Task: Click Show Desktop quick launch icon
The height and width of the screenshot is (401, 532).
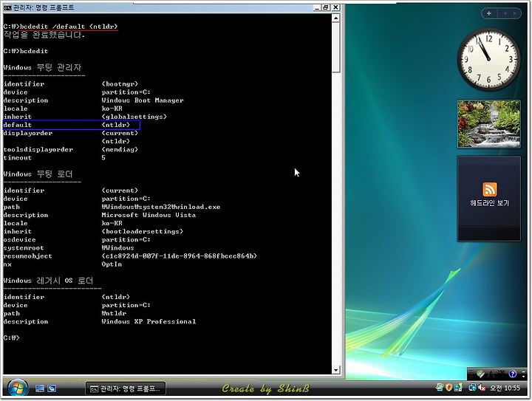Action: click(40, 388)
